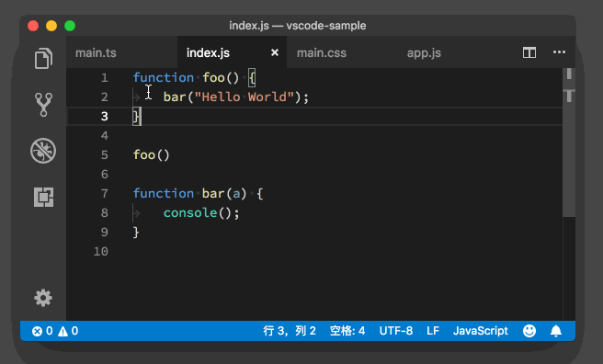Screen dimensions: 603x364
Task: Click the smiley feedback icon in status bar
Action: [x=529, y=331]
